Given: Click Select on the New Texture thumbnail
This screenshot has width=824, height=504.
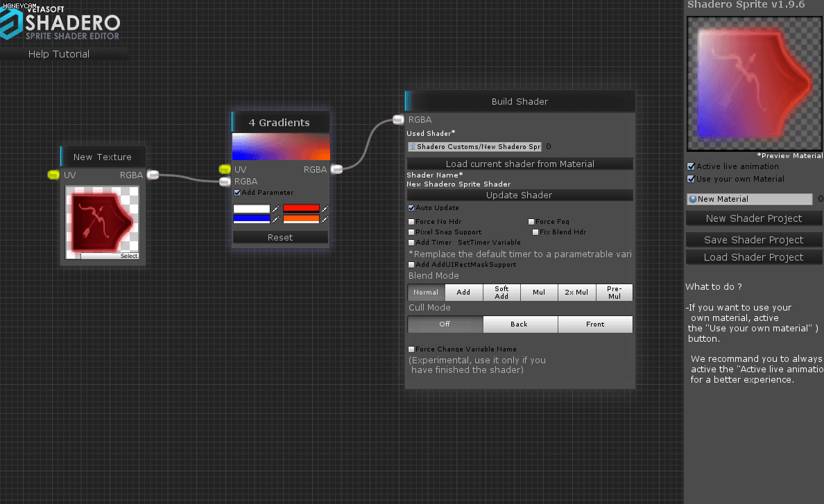Looking at the screenshot, I should click(x=129, y=256).
